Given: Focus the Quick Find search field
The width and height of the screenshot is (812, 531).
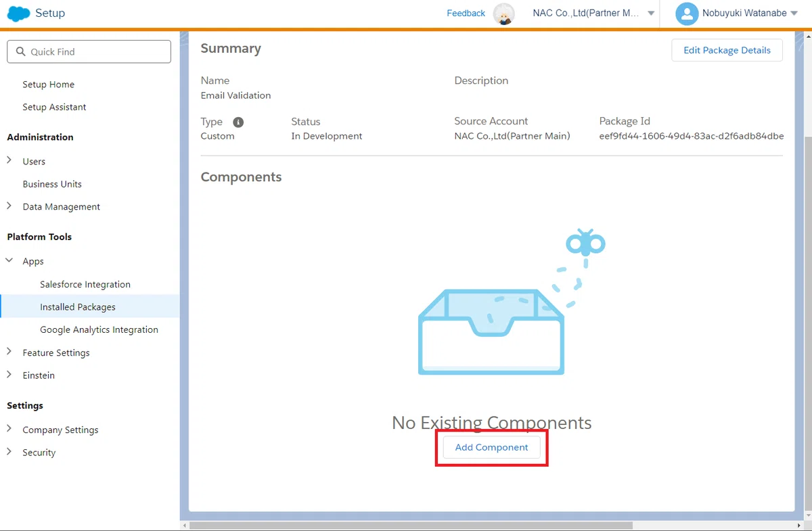Looking at the screenshot, I should pyautogui.click(x=89, y=51).
